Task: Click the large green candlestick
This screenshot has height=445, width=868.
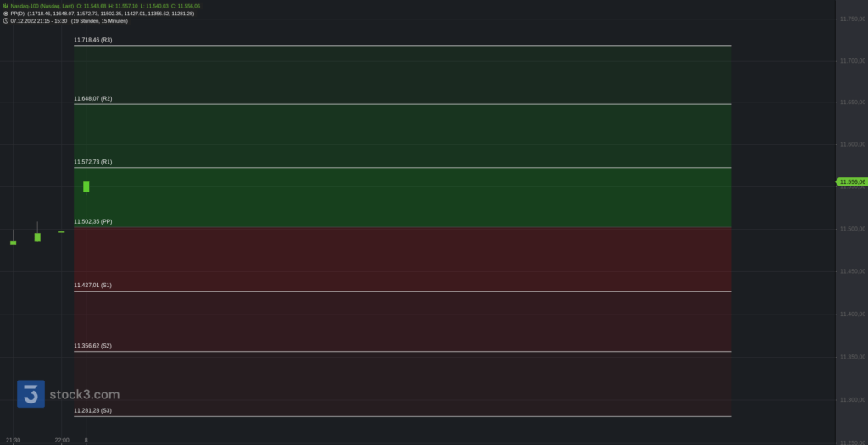Action: [86, 186]
